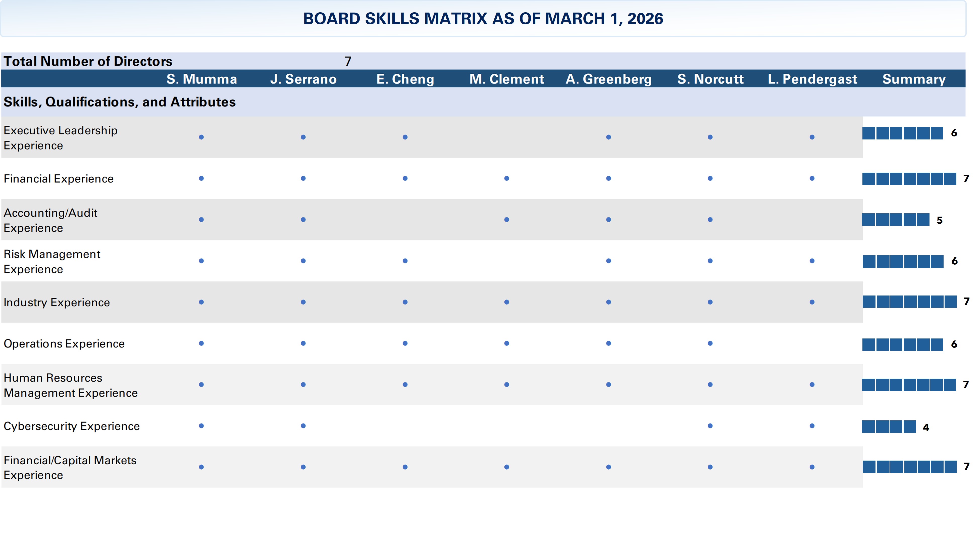
Task: Click A. Greenberg's Financial Experience dot
Action: tap(609, 178)
